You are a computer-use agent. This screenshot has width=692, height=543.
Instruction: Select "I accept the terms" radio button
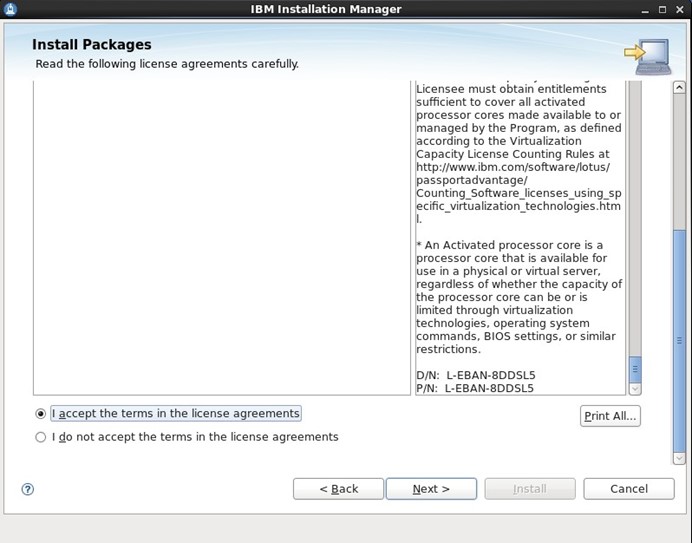(x=41, y=413)
